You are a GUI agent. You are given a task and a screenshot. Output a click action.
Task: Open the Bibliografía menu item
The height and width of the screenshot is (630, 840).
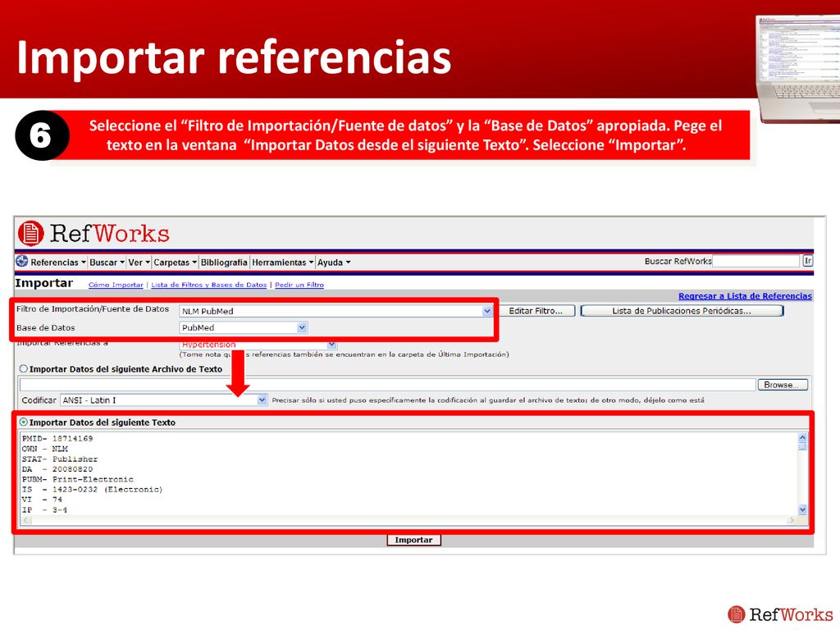tap(224, 262)
